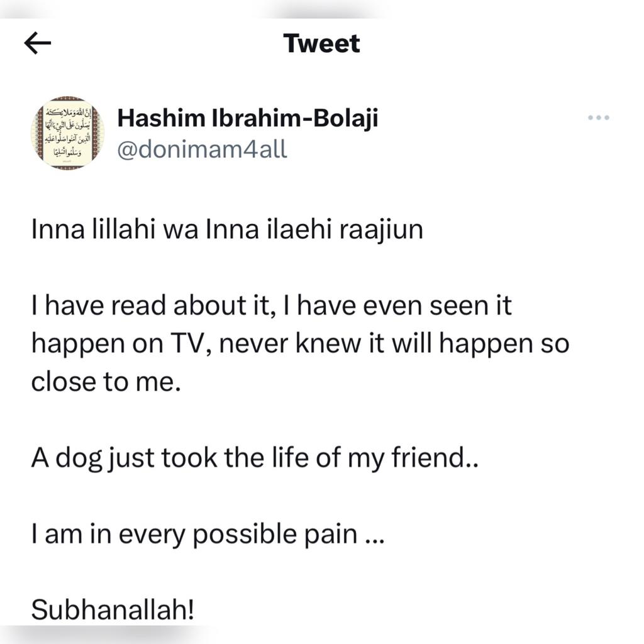Go back using the left arrow icon
Viewport: 644px width, 644px height.
click(x=37, y=43)
